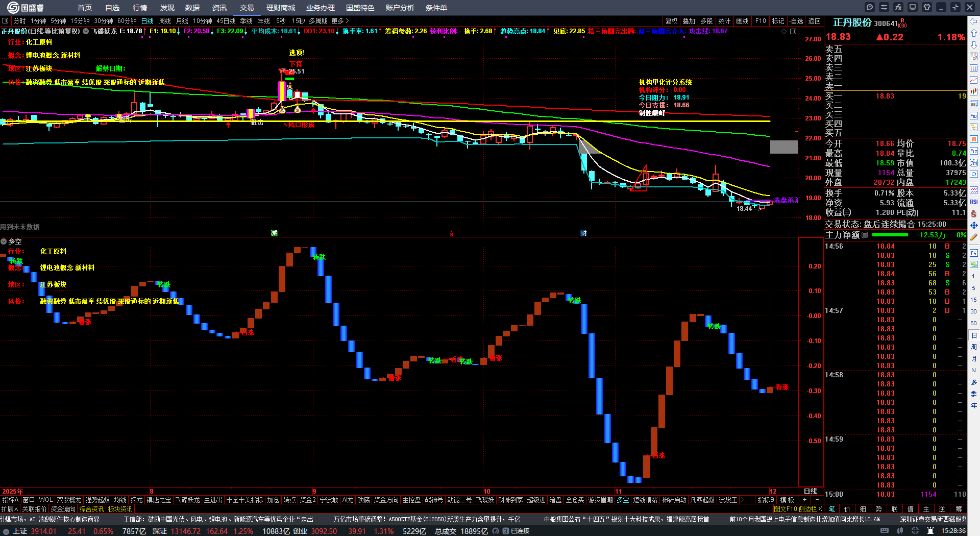980x536 pixels.
Task: Open the formula fx icon in title bar
Action: point(898,7)
